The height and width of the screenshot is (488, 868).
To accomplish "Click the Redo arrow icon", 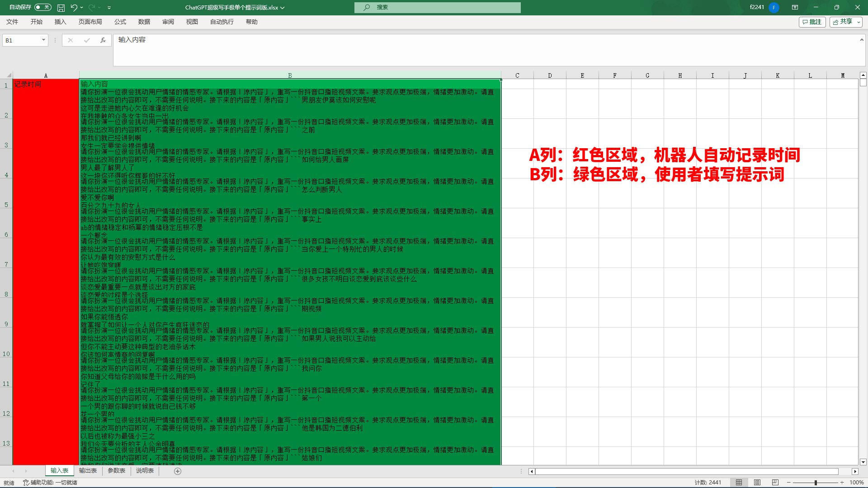I will [x=92, y=7].
